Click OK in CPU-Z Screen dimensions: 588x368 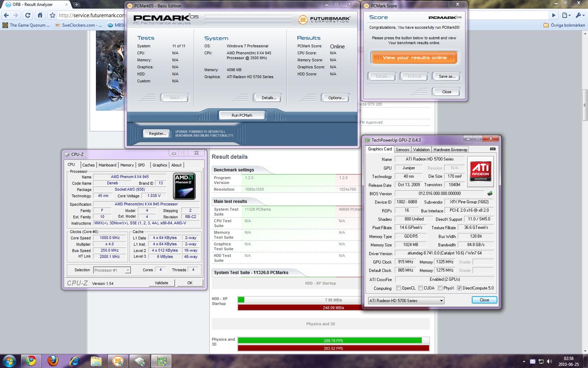(x=190, y=283)
